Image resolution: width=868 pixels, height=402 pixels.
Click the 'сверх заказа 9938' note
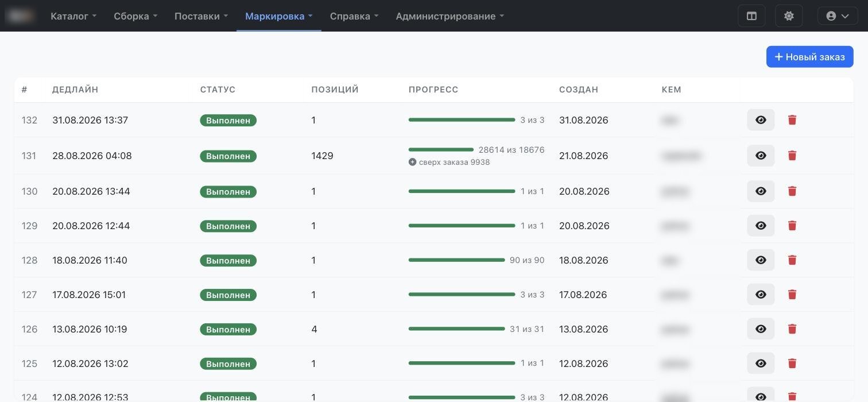point(454,162)
